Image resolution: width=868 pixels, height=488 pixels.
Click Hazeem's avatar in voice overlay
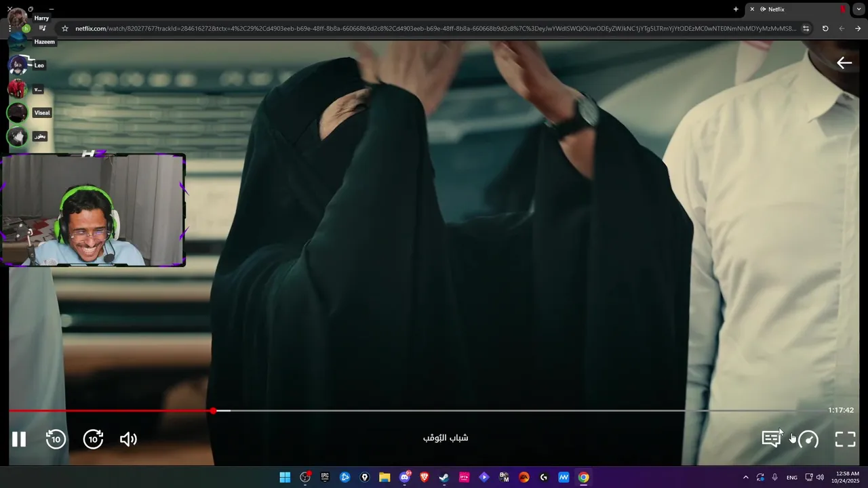pyautogui.click(x=17, y=42)
